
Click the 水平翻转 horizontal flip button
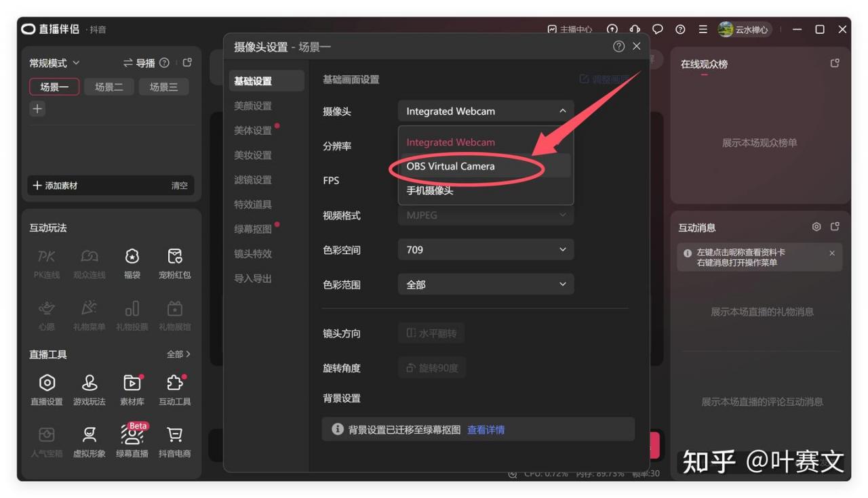pyautogui.click(x=431, y=333)
